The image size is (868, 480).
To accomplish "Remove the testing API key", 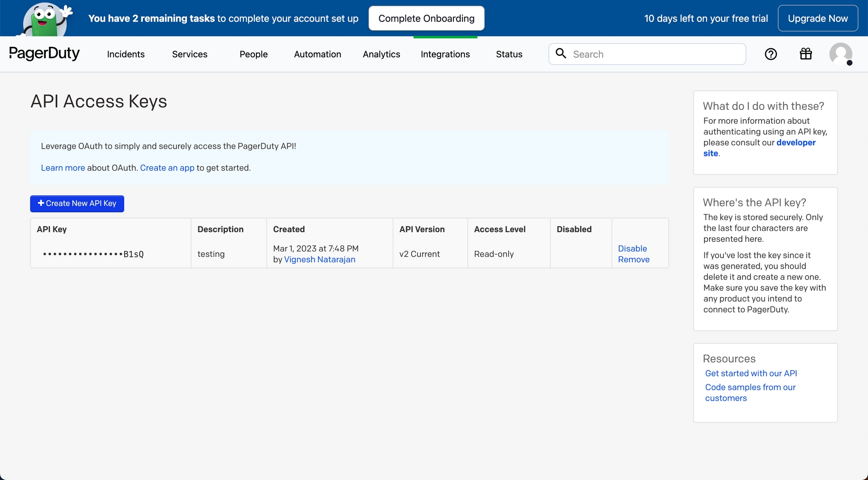I will [634, 260].
